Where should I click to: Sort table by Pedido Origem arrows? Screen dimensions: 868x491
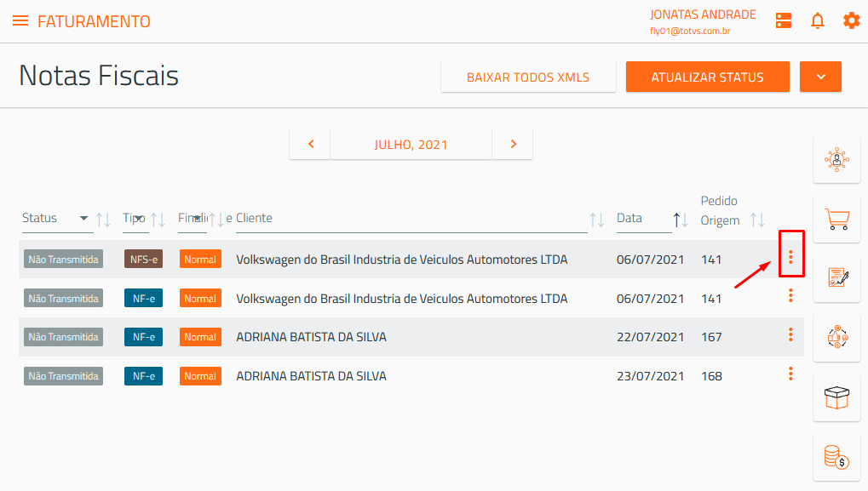pyautogui.click(x=757, y=220)
